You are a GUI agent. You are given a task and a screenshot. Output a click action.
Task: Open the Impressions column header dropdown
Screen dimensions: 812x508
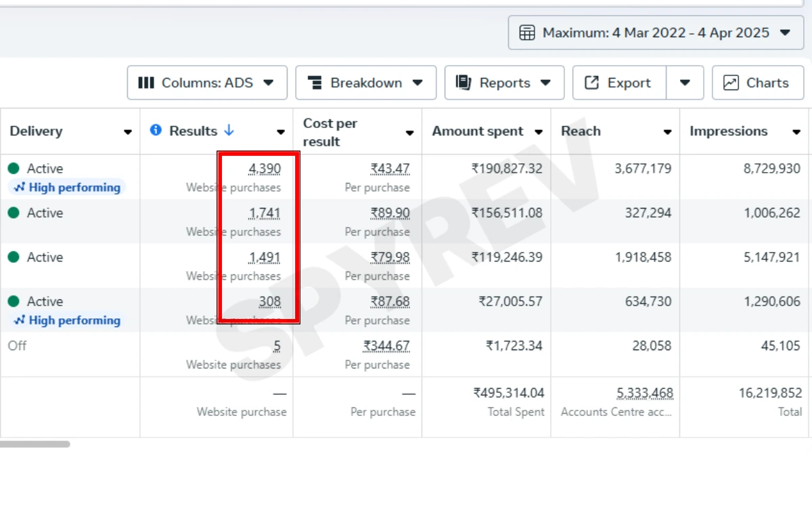796,132
